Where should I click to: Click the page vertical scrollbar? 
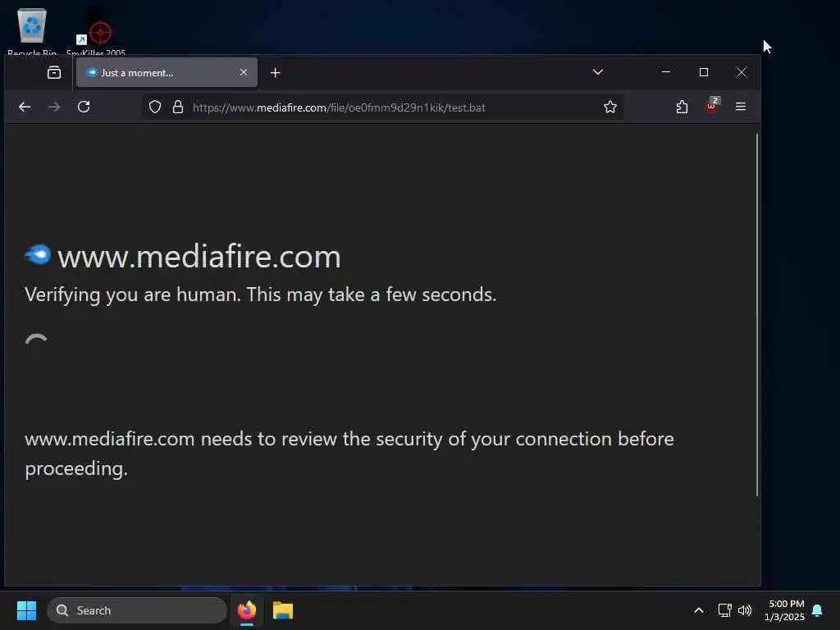coord(757,314)
